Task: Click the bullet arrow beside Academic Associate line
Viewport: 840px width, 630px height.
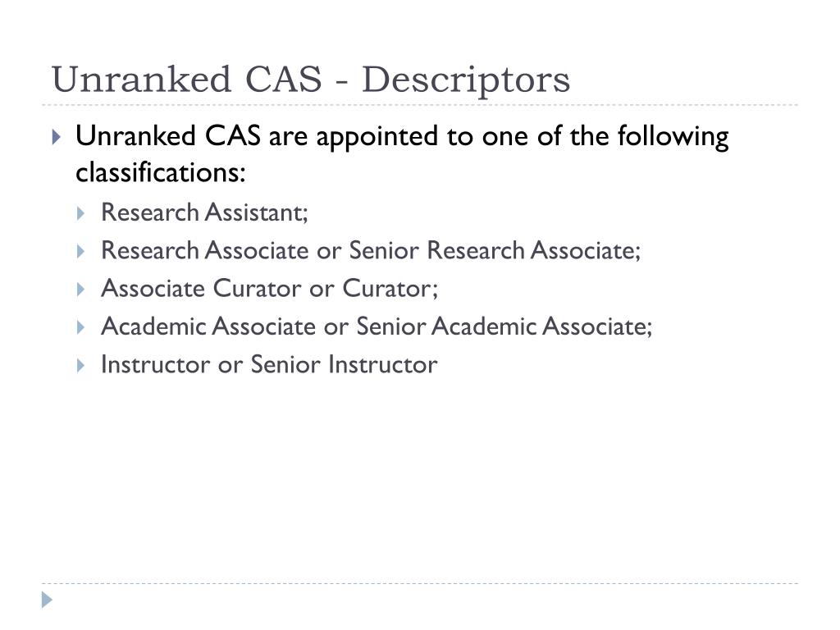Action: 81,328
